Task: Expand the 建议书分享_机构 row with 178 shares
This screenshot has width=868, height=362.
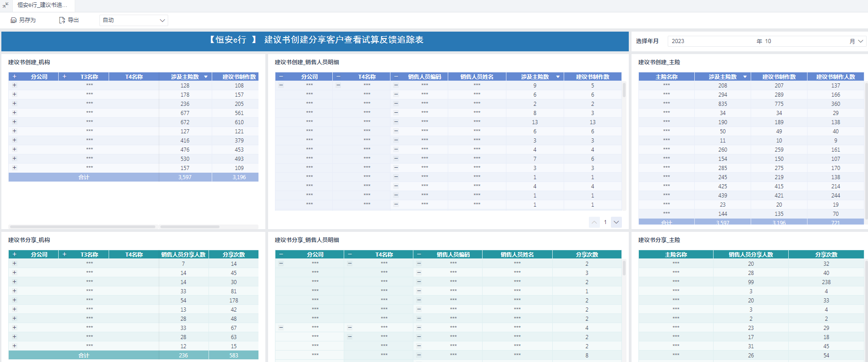Action: pyautogui.click(x=15, y=300)
